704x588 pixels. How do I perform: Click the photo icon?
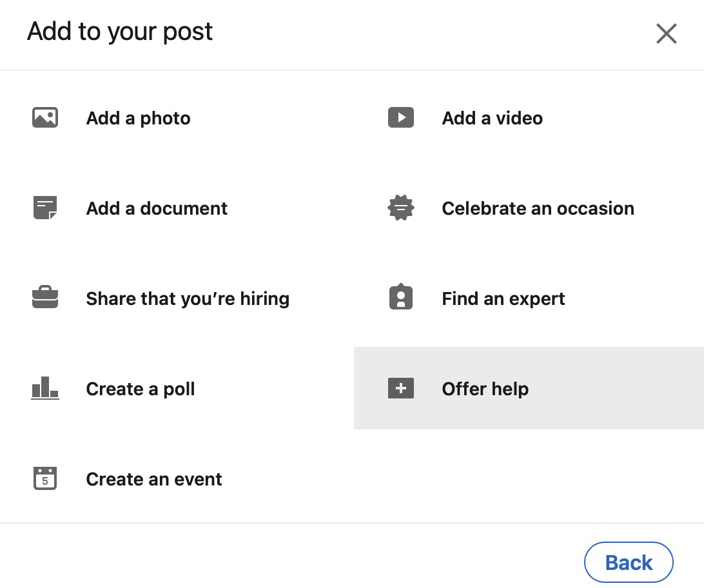tap(45, 117)
